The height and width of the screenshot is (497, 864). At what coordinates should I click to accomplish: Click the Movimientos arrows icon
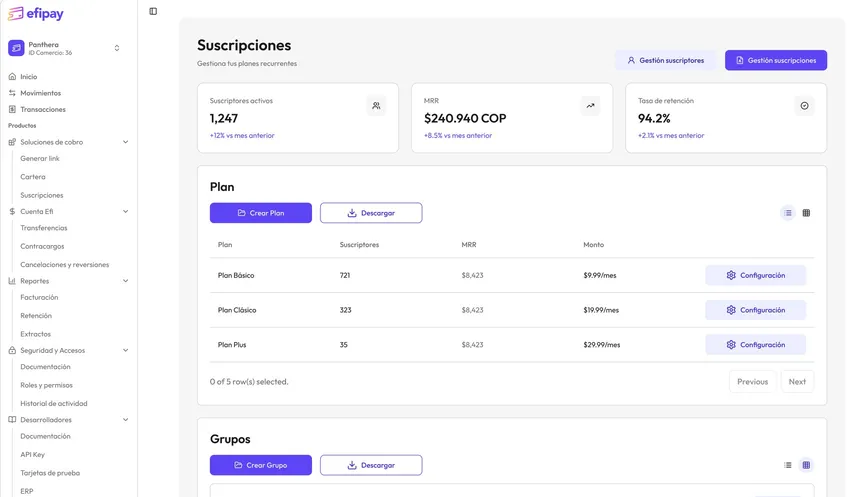12,93
